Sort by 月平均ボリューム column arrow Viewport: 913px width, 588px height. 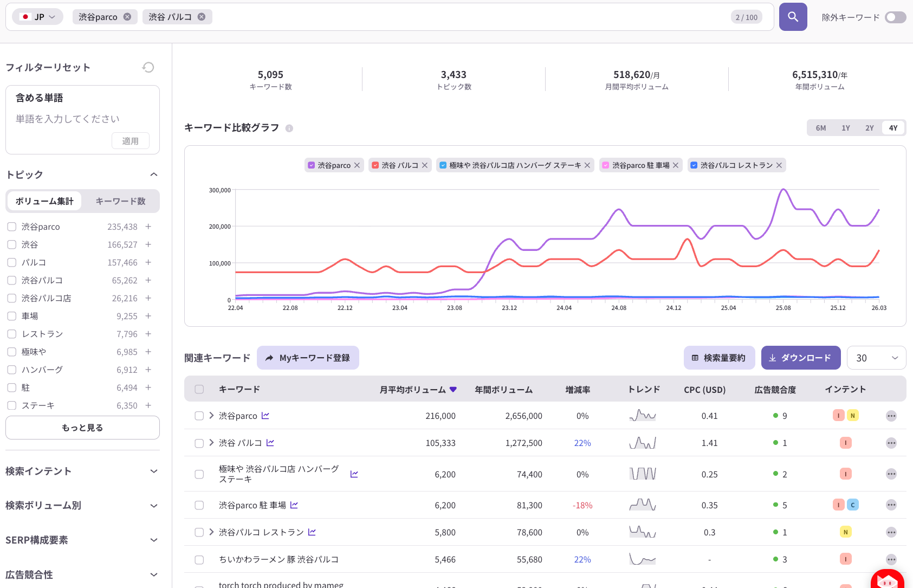pos(454,390)
